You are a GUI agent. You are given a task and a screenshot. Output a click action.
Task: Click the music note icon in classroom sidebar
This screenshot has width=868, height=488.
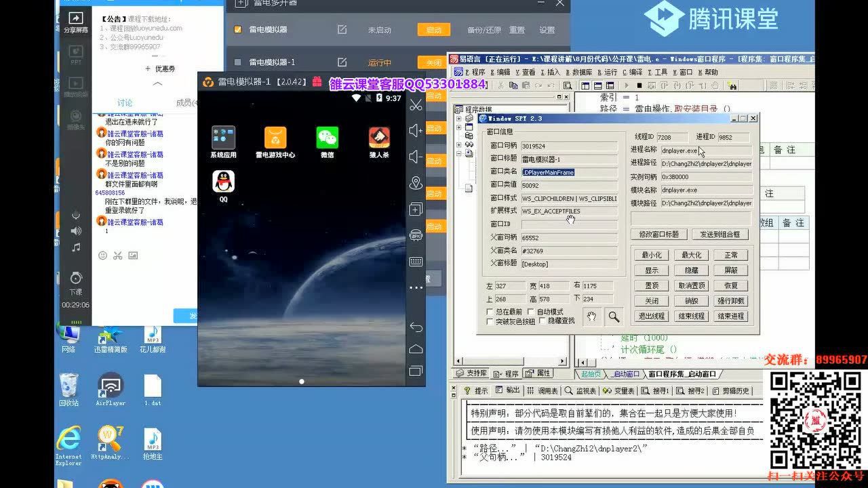76,247
